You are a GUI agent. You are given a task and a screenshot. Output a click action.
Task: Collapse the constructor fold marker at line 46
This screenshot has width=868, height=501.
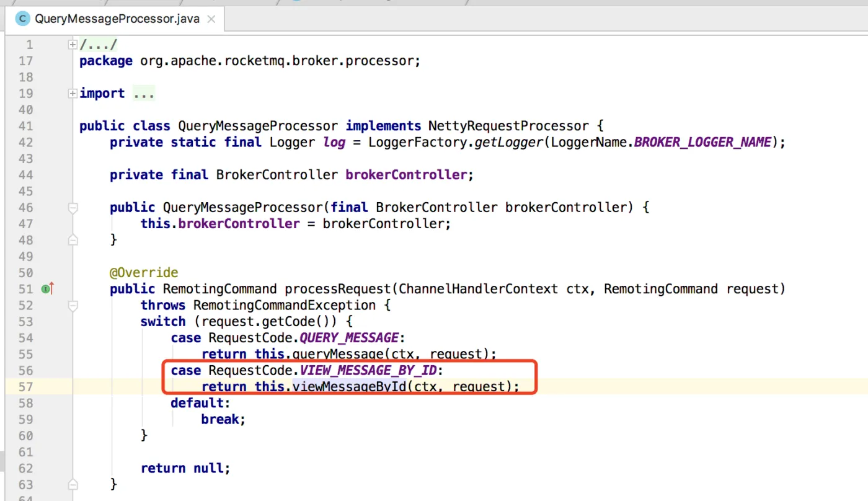[x=73, y=207]
